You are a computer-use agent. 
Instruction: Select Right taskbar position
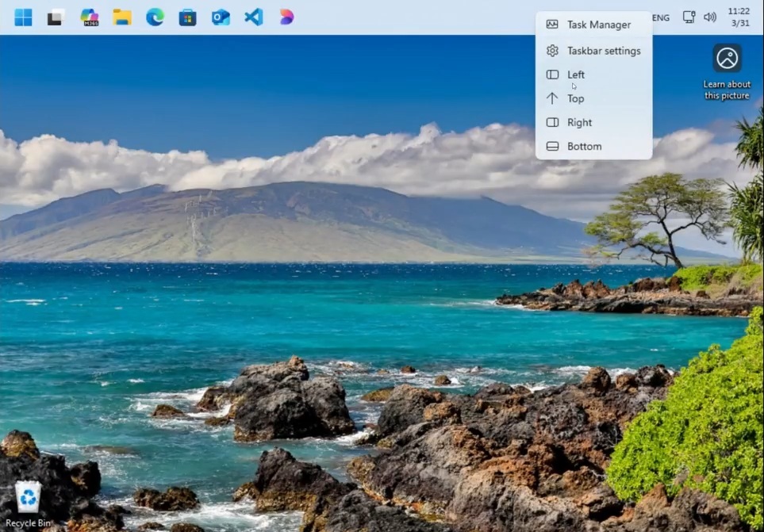pyautogui.click(x=579, y=122)
